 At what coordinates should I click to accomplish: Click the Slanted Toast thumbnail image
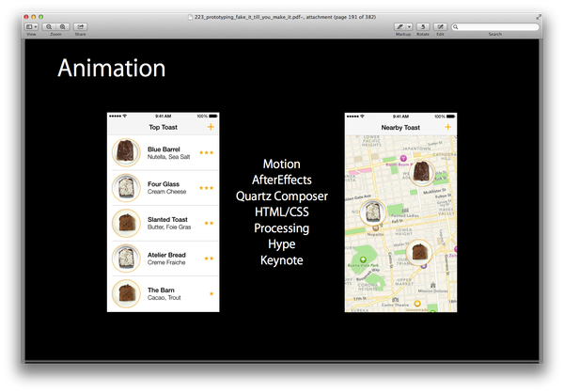click(x=125, y=224)
